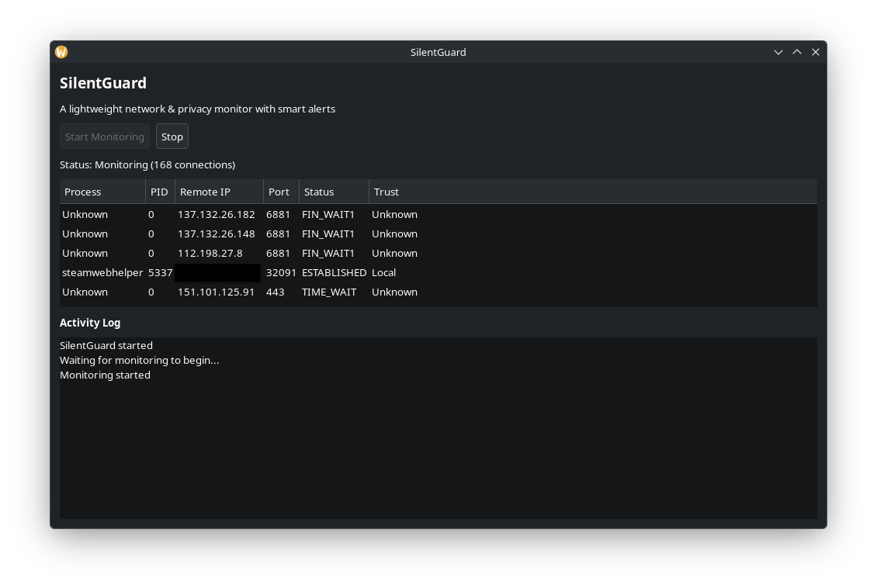
Task: Click the disabled Start Monitoring button
Action: pos(104,136)
